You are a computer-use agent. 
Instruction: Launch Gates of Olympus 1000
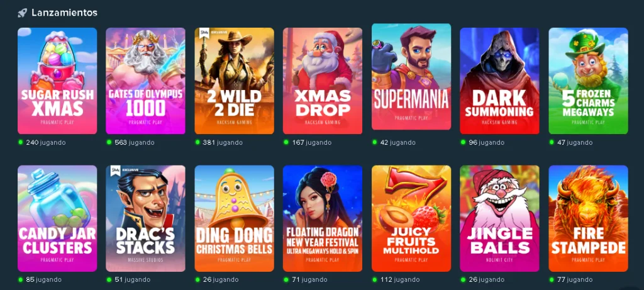[145, 81]
